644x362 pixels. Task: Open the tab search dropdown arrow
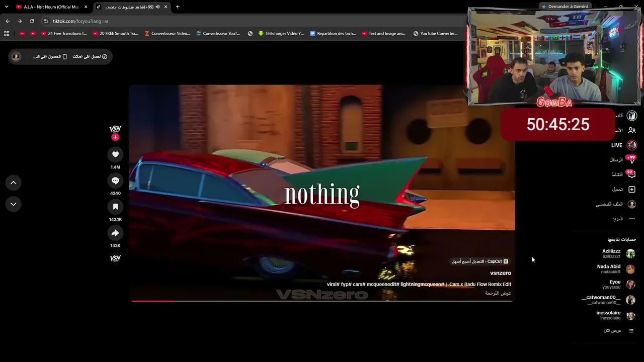click(x=7, y=7)
